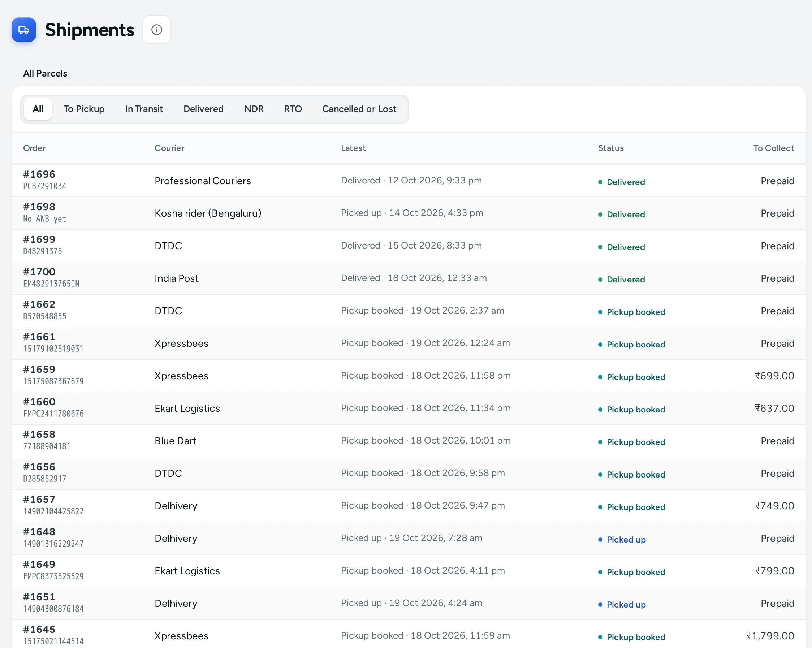Screen dimensions: 812x648
Task: Click 'Delivered · 12 Oct 2026, 9:33 pm'
Action: (411, 180)
